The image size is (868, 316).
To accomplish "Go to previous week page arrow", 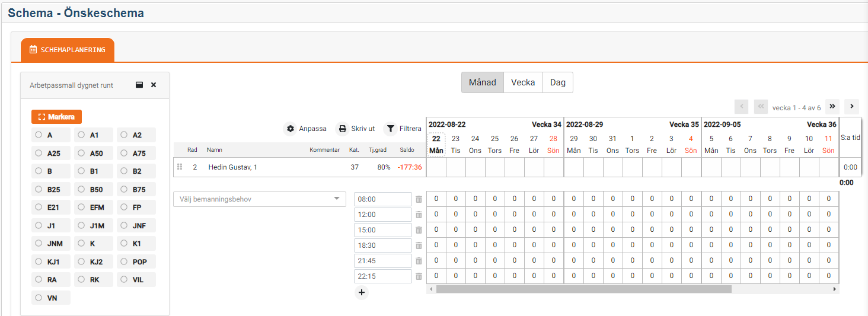I will click(x=741, y=107).
